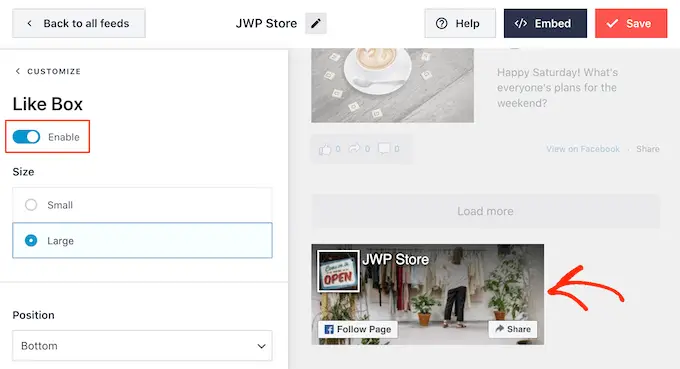The image size is (680, 369).
Task: Open the Position dropdown set to Bottom
Action: click(142, 346)
